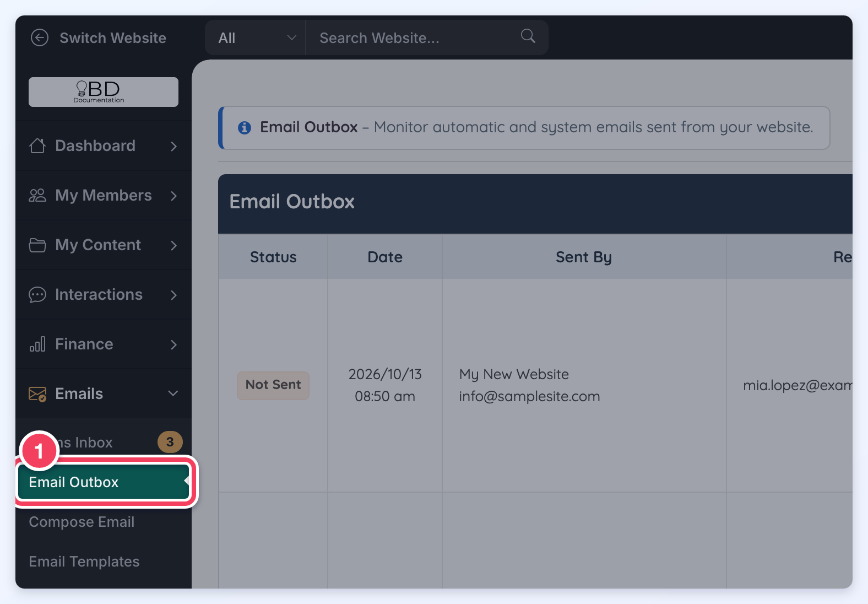Click the Finance bar chart icon
Viewport: 868px width, 604px height.
pyautogui.click(x=37, y=344)
